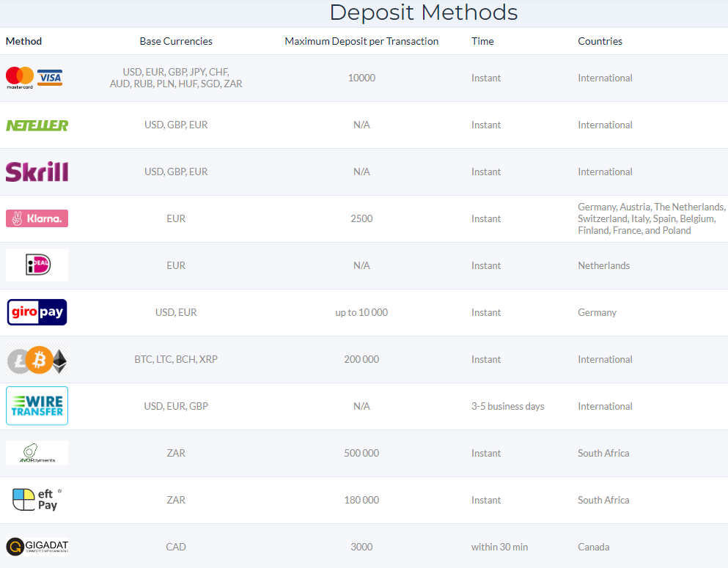
Task: Select Germany in the giropay row
Action: pos(597,312)
